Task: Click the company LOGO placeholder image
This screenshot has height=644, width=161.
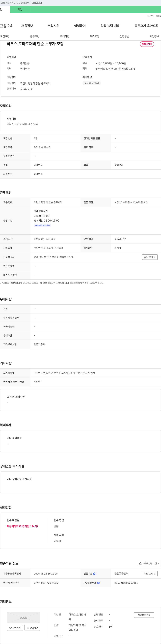Action: (x=23, y=618)
